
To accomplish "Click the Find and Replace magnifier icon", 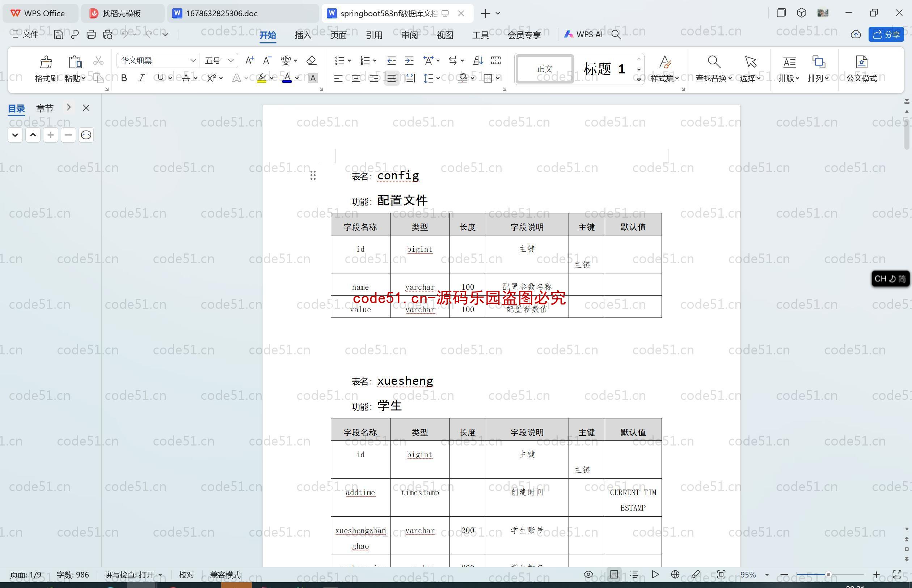I will (x=714, y=62).
